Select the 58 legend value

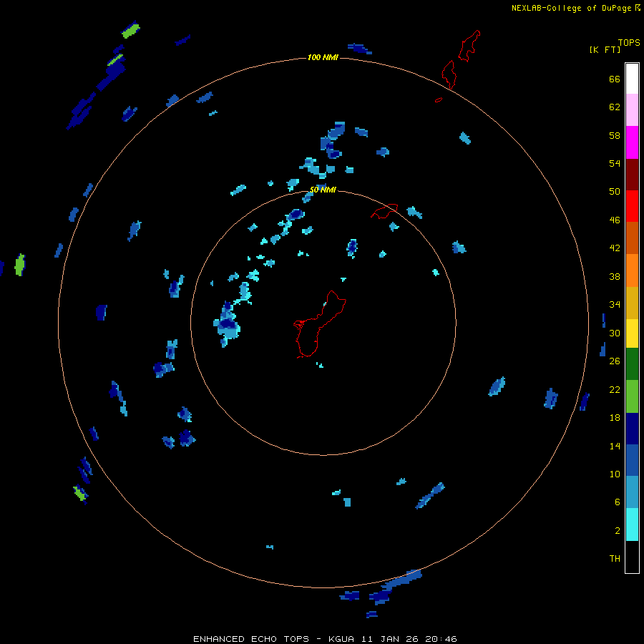tap(615, 135)
